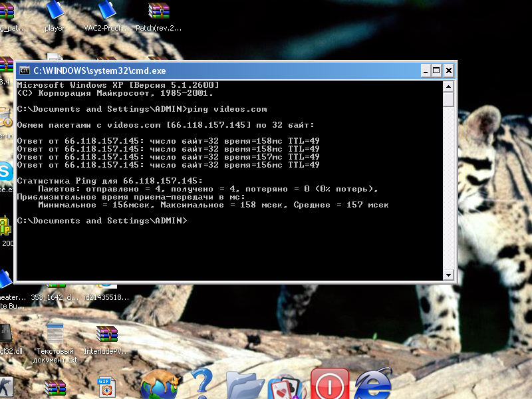Open the InterludePV archive on desktop
Screen dimensions: 532x399
(106, 334)
